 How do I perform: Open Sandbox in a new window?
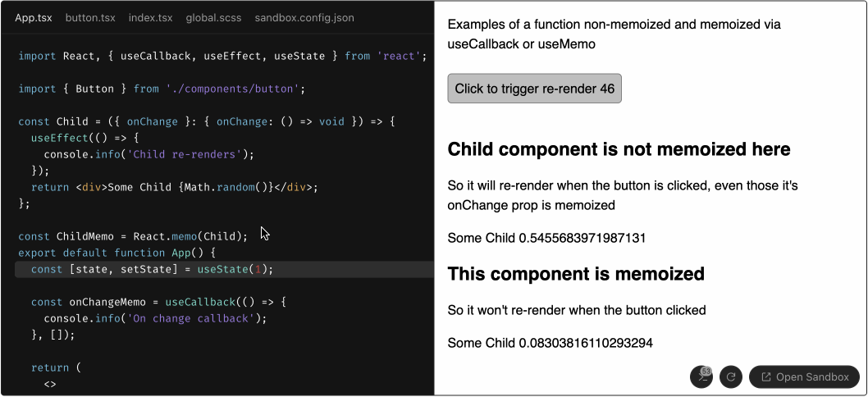[804, 377]
